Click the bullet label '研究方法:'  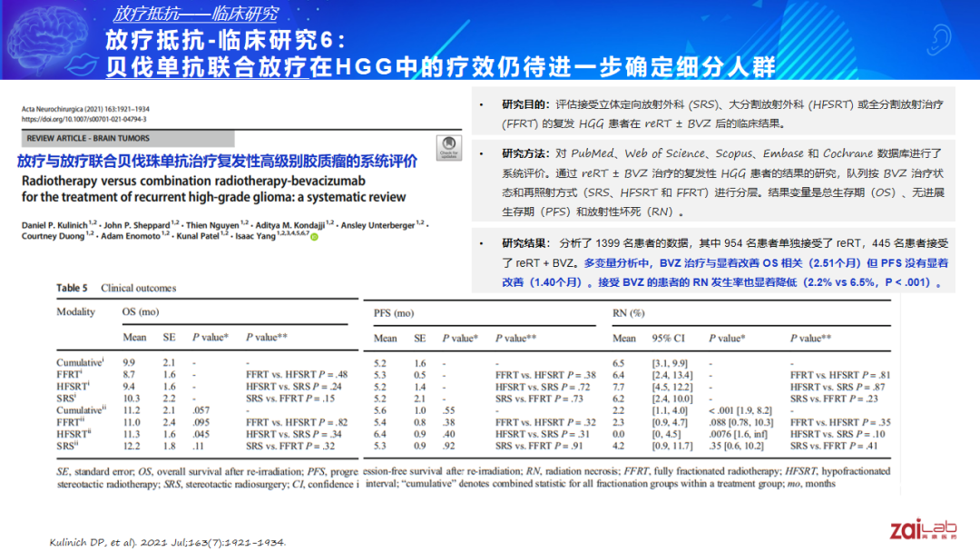click(x=525, y=153)
